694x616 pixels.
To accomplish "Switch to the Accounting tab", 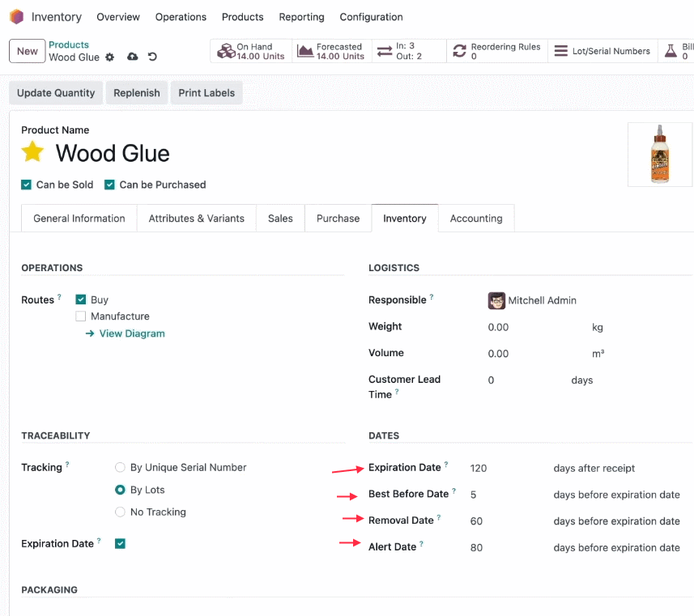I will coord(476,219).
